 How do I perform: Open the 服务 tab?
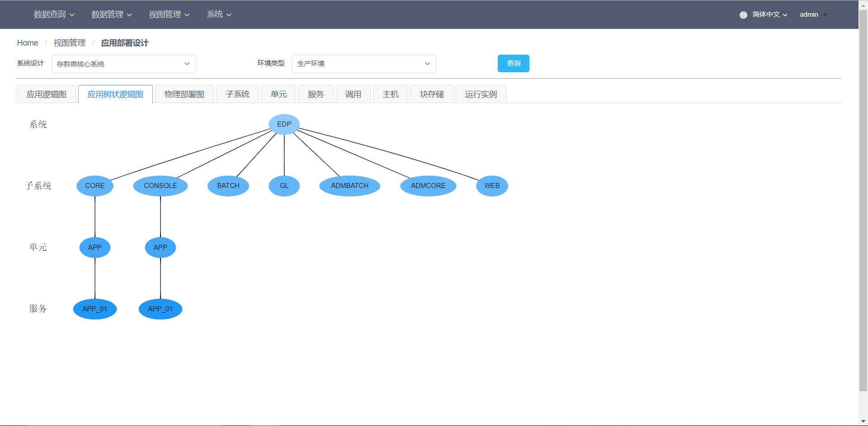click(316, 94)
